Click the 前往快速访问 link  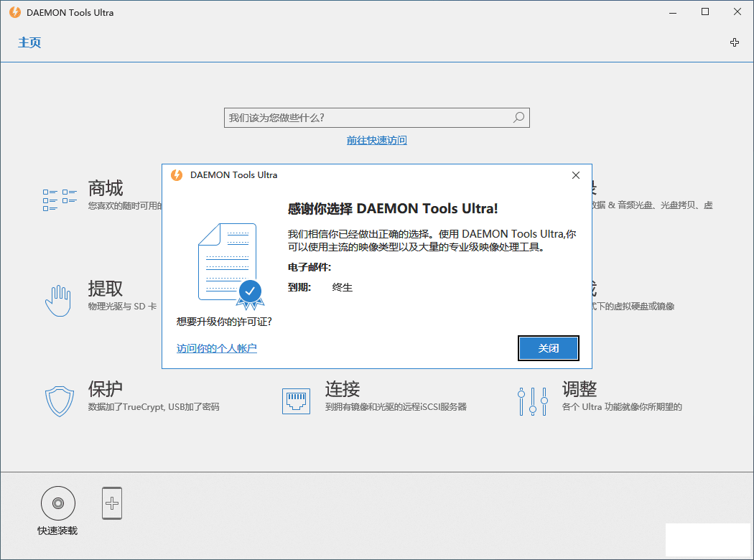coord(376,140)
